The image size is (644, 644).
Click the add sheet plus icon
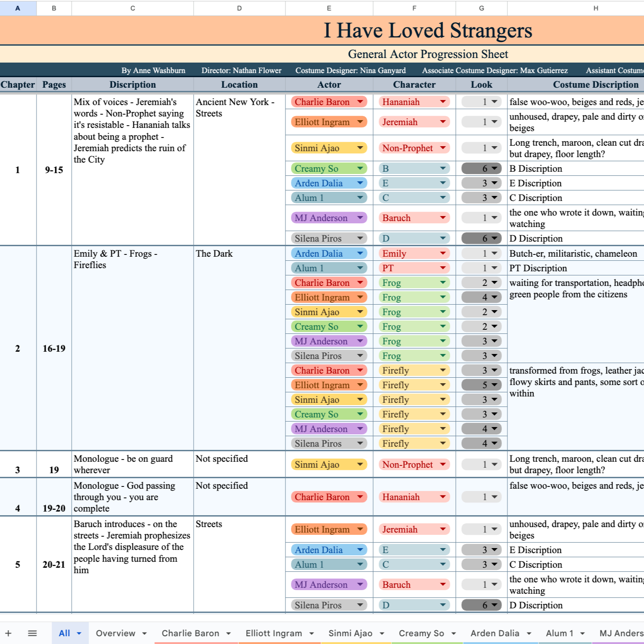click(x=8, y=633)
